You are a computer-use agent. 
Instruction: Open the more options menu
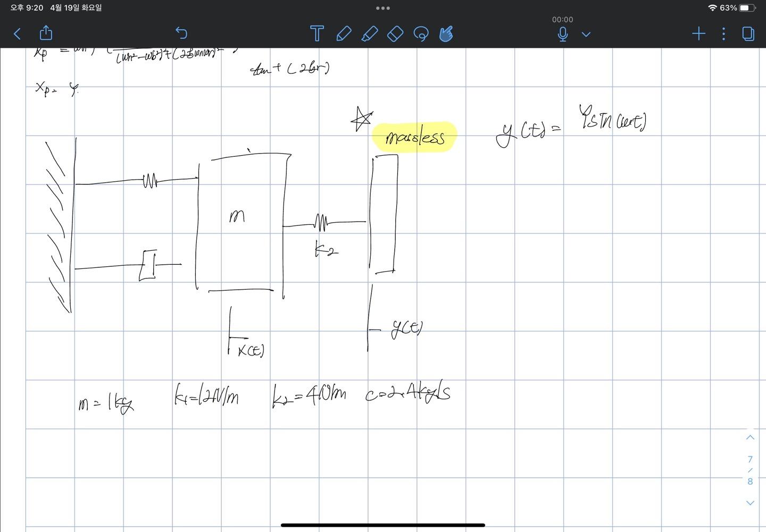(723, 33)
